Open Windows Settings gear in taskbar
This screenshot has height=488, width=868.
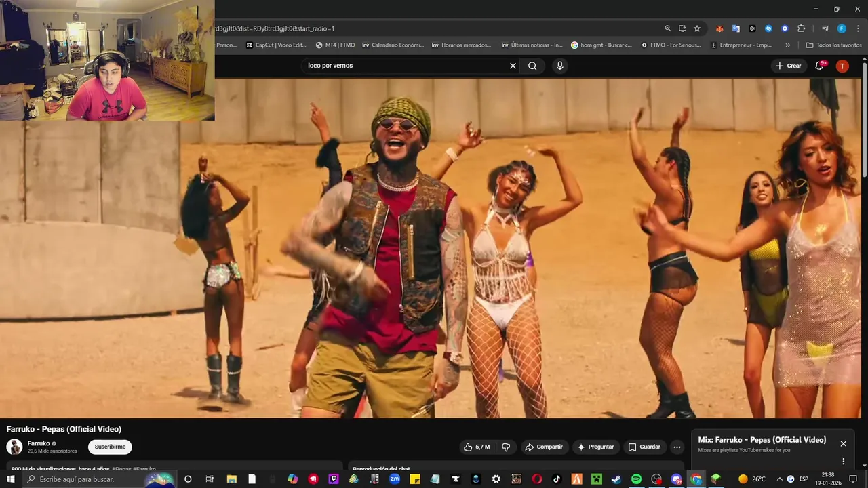[496, 479]
